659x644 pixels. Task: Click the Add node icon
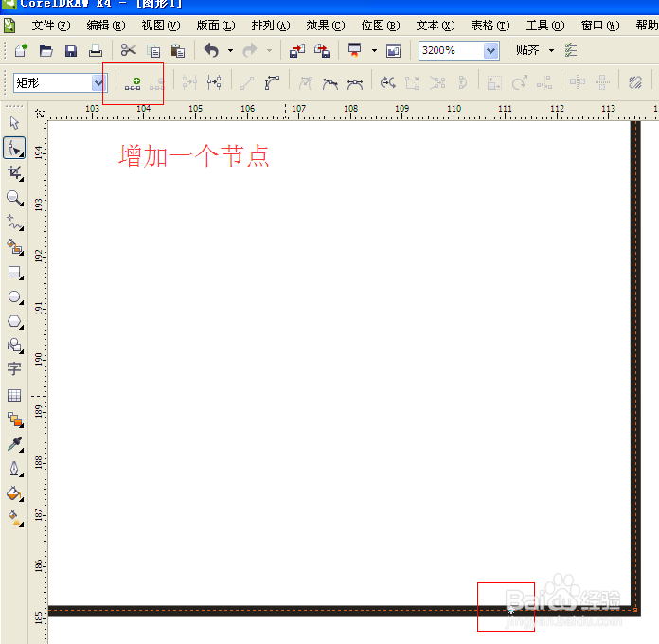[x=133, y=83]
